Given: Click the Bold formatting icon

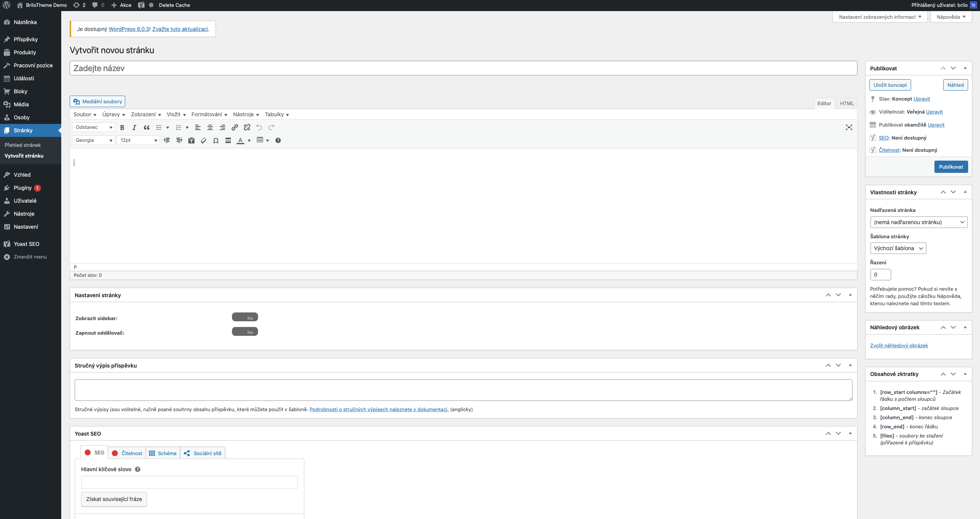Looking at the screenshot, I should coord(122,127).
